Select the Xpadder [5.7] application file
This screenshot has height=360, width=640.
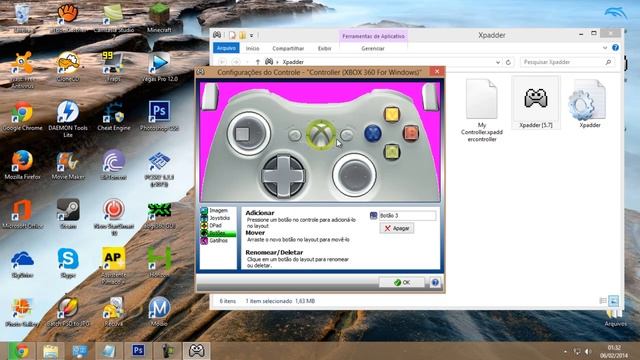[536, 103]
